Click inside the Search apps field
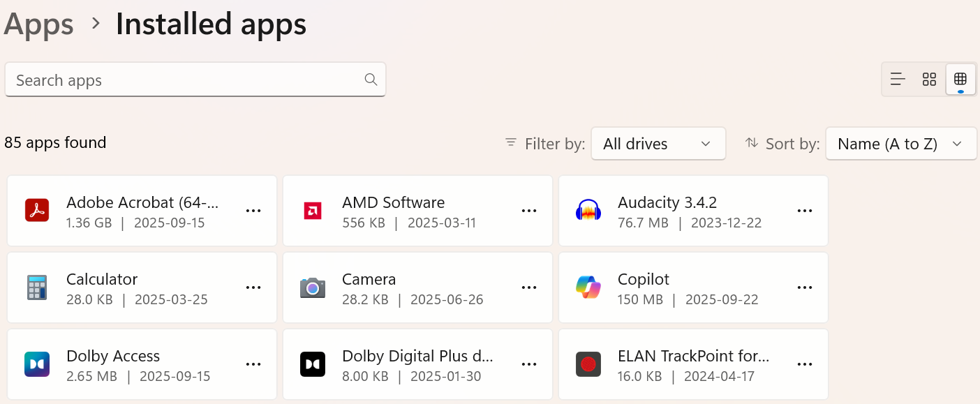 point(175,80)
